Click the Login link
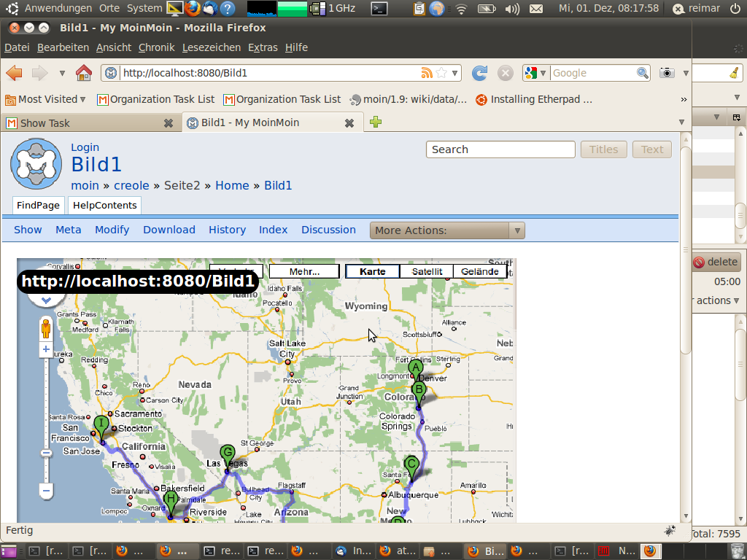The height and width of the screenshot is (560, 747). 85,147
